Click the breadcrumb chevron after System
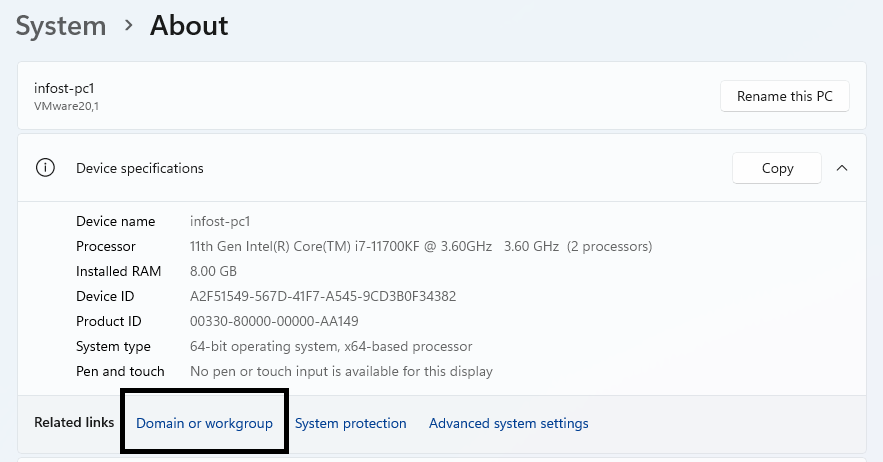 [x=129, y=25]
